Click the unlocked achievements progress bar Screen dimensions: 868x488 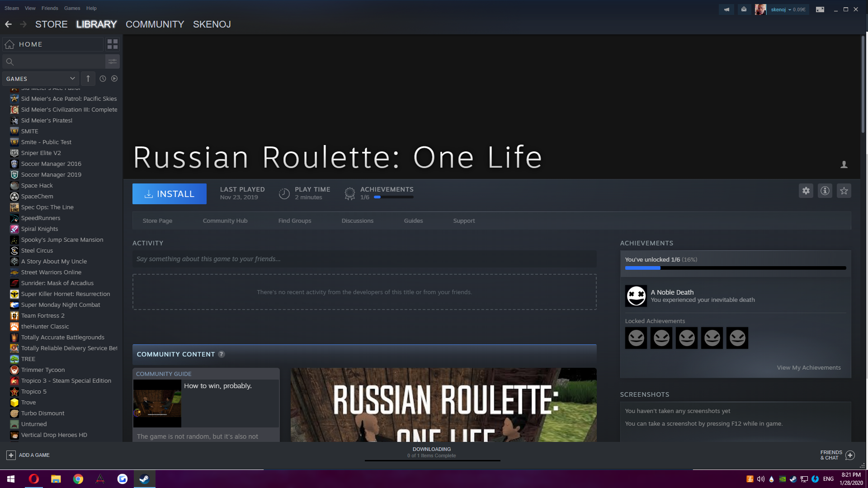point(736,268)
